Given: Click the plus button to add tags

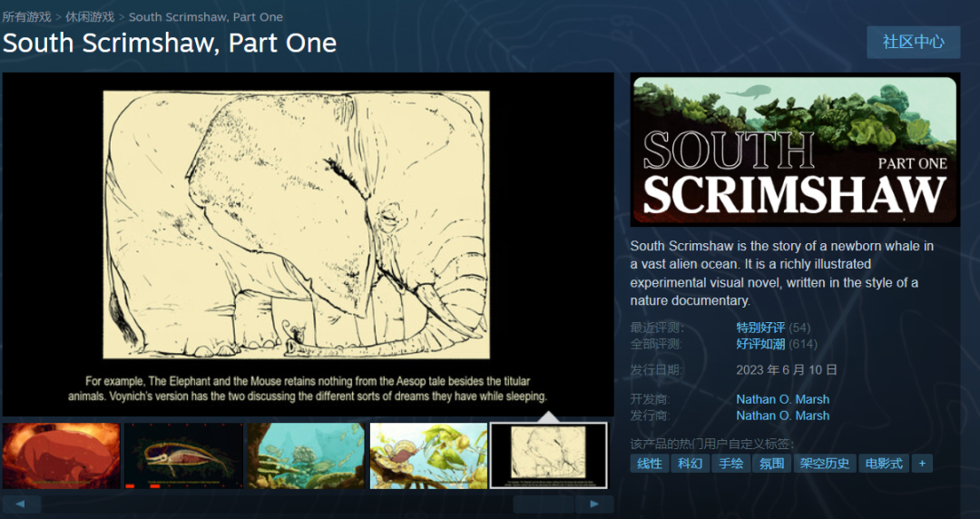Looking at the screenshot, I should (922, 464).
